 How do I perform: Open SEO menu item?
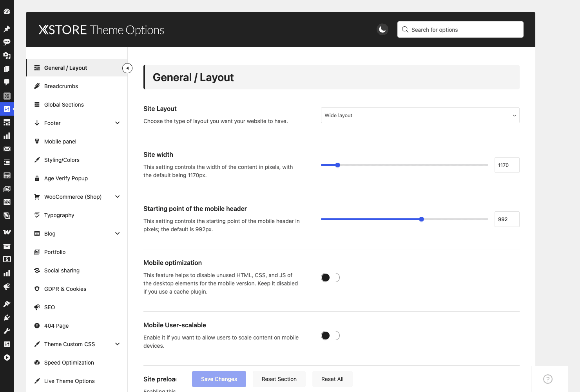[77, 307]
